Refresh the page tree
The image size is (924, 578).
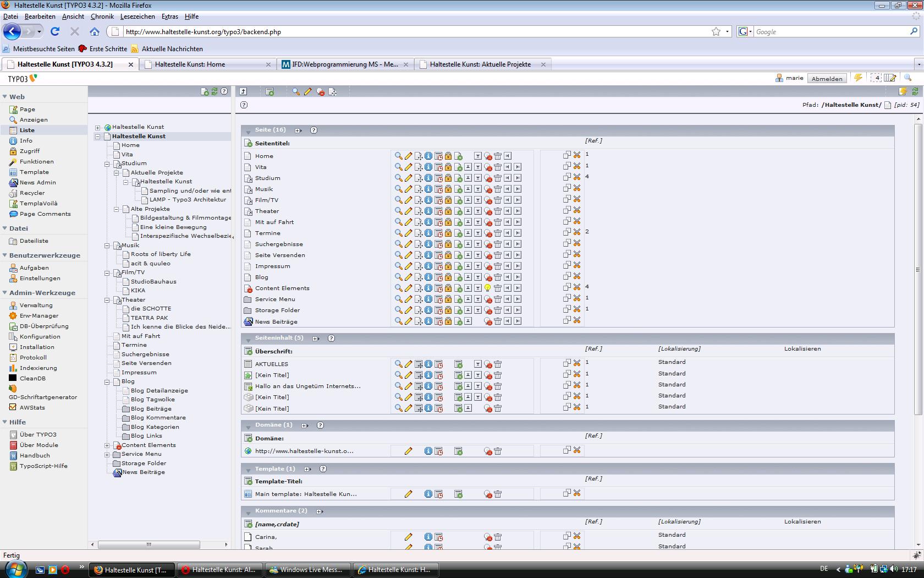pos(215,91)
